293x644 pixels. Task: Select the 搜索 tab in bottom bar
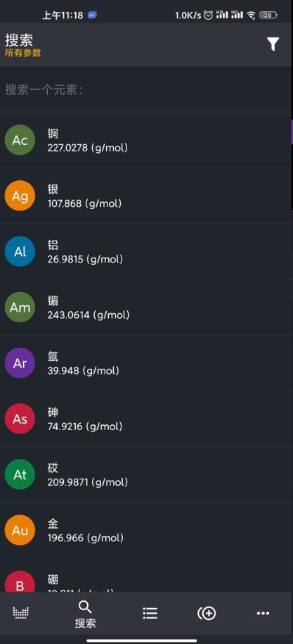[85, 614]
